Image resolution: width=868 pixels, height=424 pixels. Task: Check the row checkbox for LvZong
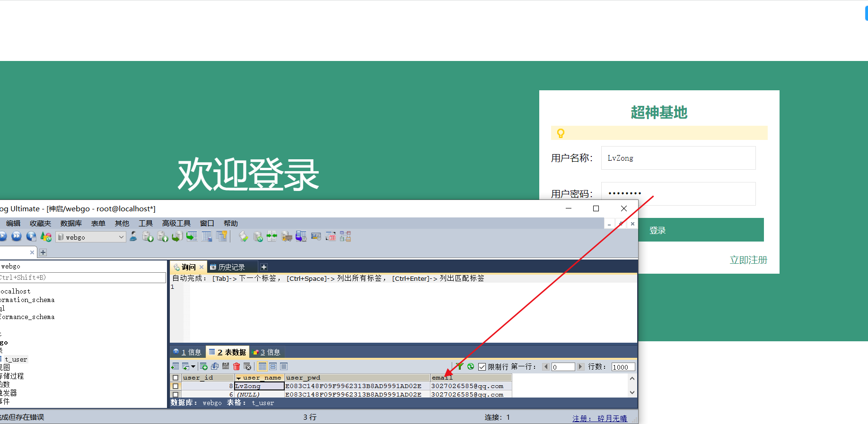[175, 386]
